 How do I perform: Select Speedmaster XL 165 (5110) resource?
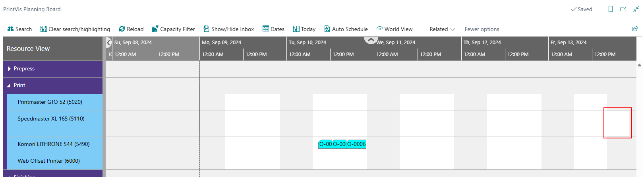click(55, 123)
